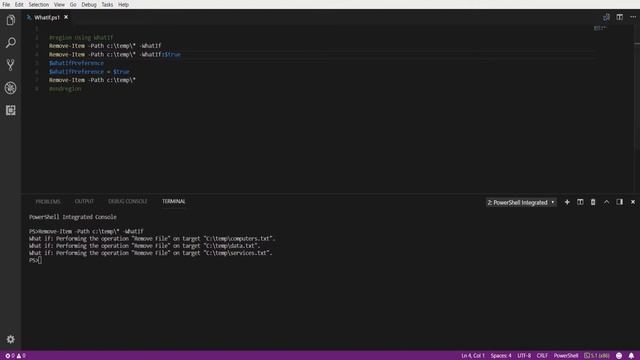Image resolution: width=640 pixels, height=360 pixels.
Task: Click PowerShell version 5.1 status item
Action: [x=597, y=356]
